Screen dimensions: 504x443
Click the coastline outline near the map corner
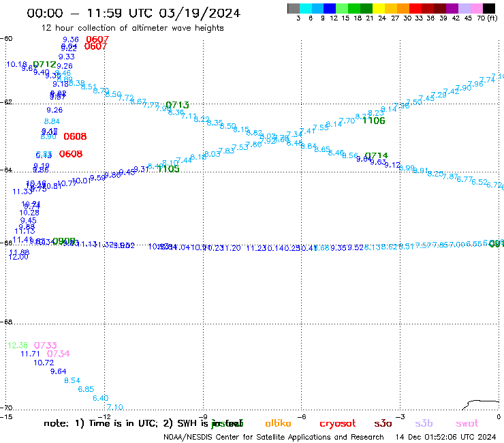click(481, 405)
